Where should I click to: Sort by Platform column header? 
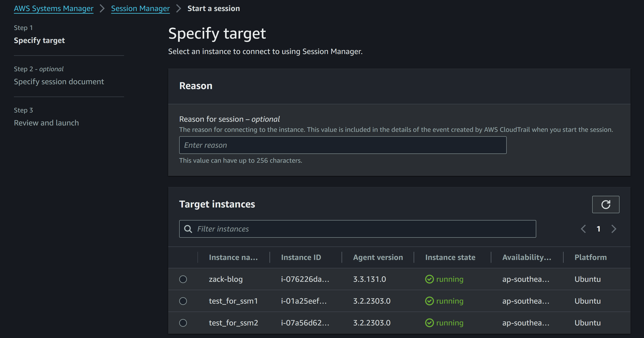pyautogui.click(x=590, y=258)
